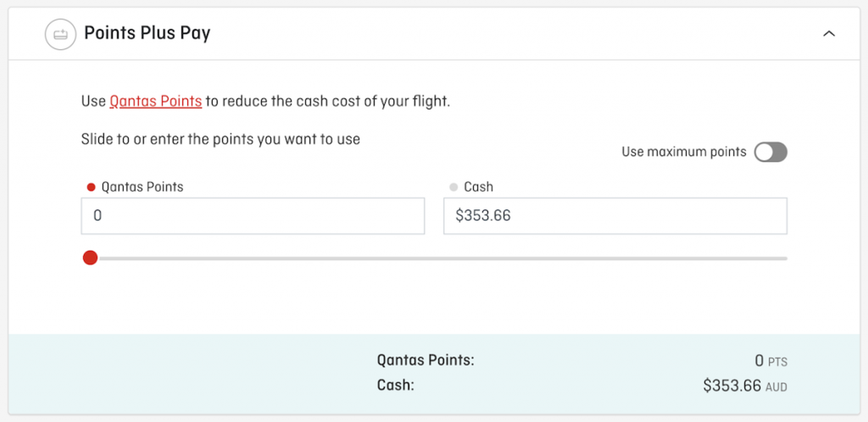Click the red points slider handle
The image size is (868, 422).
[x=90, y=258]
